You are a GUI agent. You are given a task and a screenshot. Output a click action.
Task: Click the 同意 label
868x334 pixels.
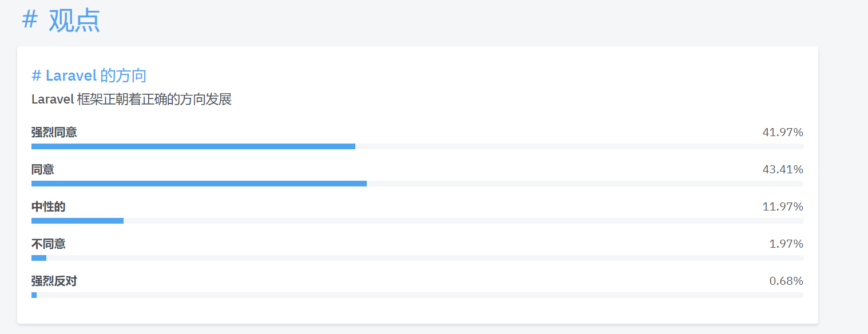(43, 169)
